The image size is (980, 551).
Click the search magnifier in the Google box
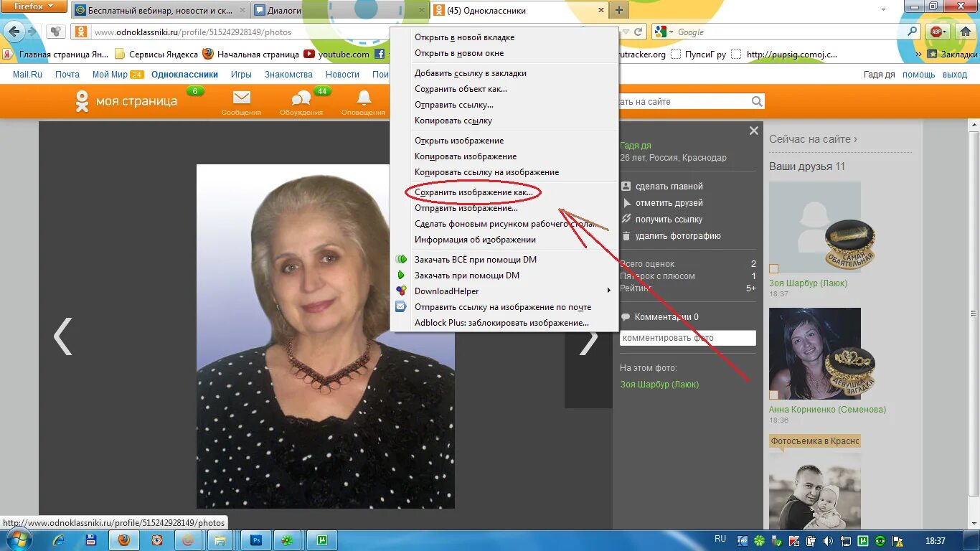[x=913, y=32]
